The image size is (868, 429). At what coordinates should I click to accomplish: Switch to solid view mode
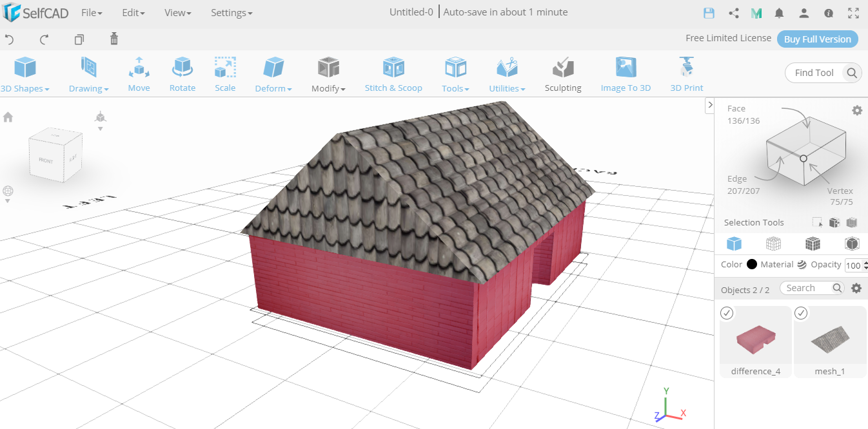pyautogui.click(x=734, y=243)
